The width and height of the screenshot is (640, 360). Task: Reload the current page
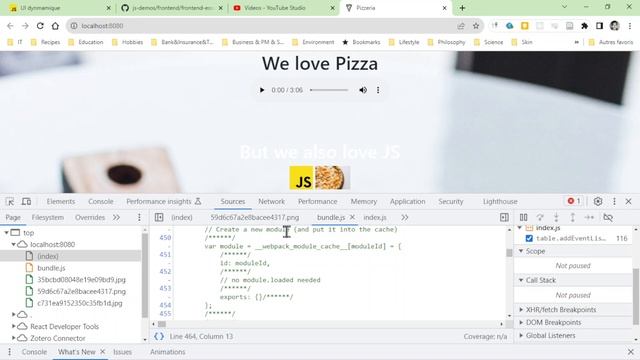(40, 26)
